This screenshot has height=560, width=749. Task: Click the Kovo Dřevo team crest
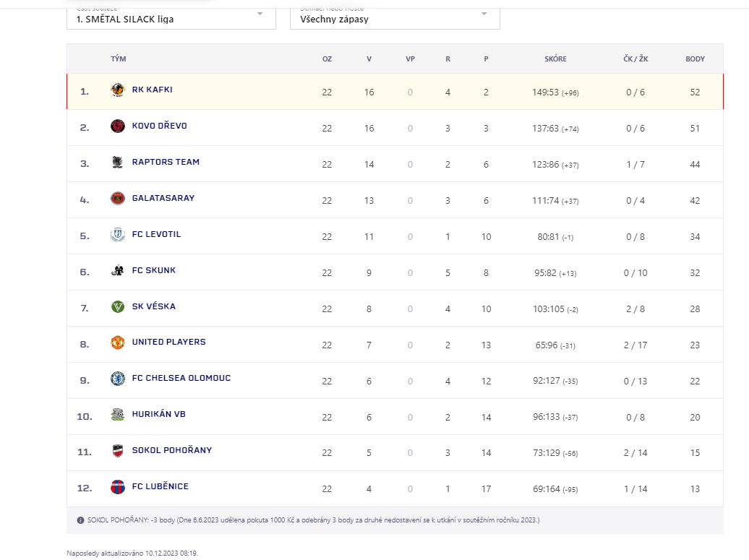[118, 126]
